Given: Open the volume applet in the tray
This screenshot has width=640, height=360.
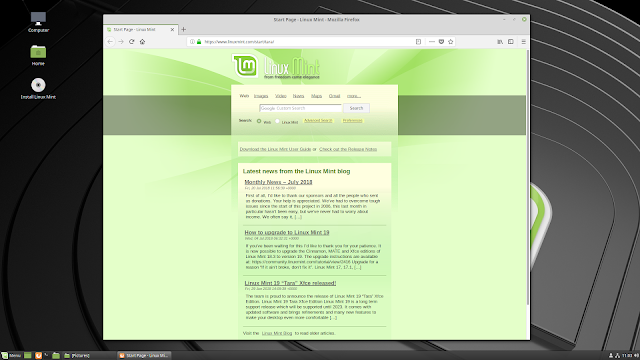Looking at the screenshot, I should 636,356.
